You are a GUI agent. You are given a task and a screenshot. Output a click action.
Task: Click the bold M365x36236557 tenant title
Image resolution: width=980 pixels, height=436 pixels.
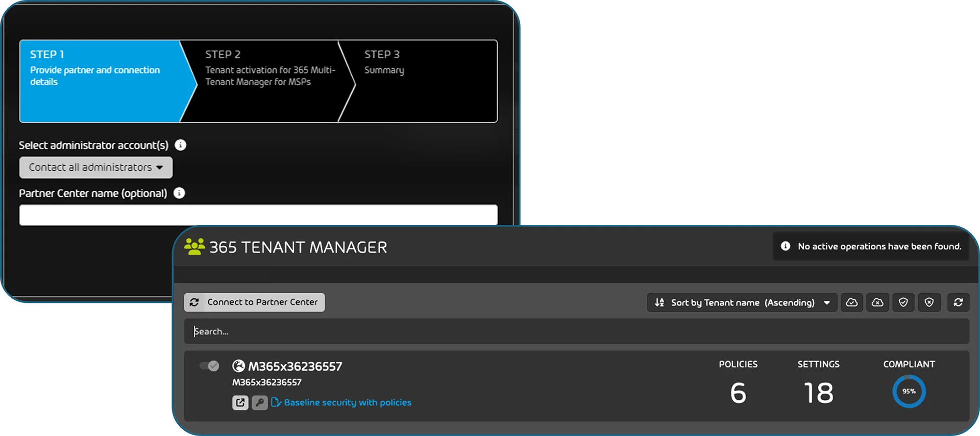point(295,366)
